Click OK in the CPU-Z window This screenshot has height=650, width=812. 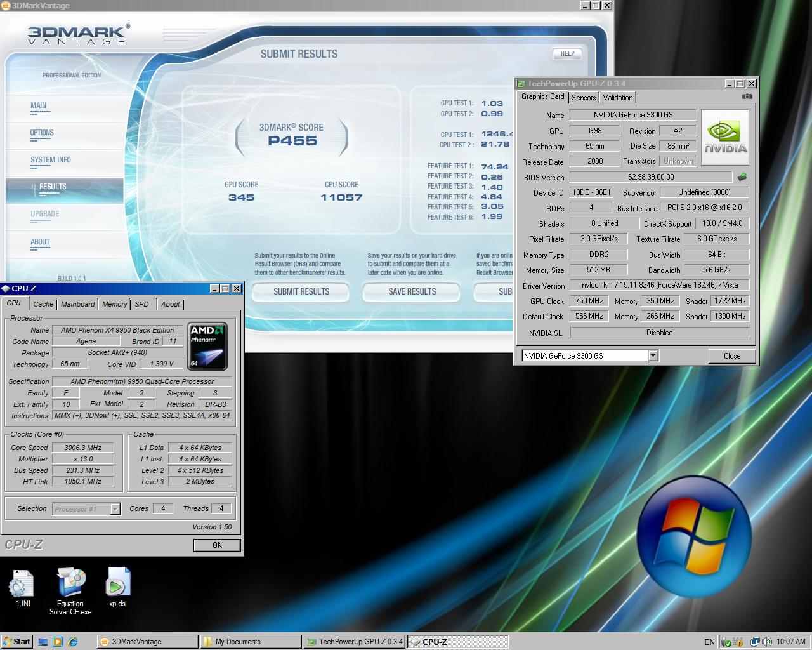tap(217, 545)
